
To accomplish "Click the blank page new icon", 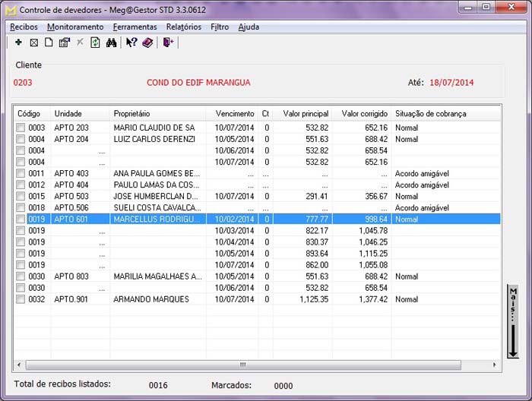I will click(49, 43).
